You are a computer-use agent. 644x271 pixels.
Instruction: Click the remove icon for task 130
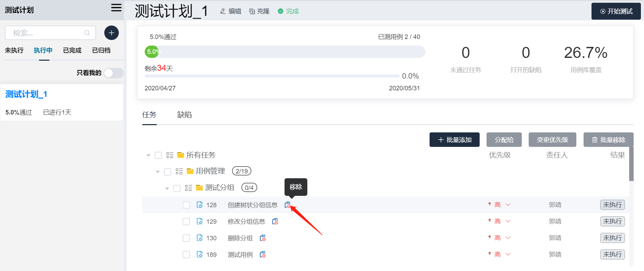[262, 238]
